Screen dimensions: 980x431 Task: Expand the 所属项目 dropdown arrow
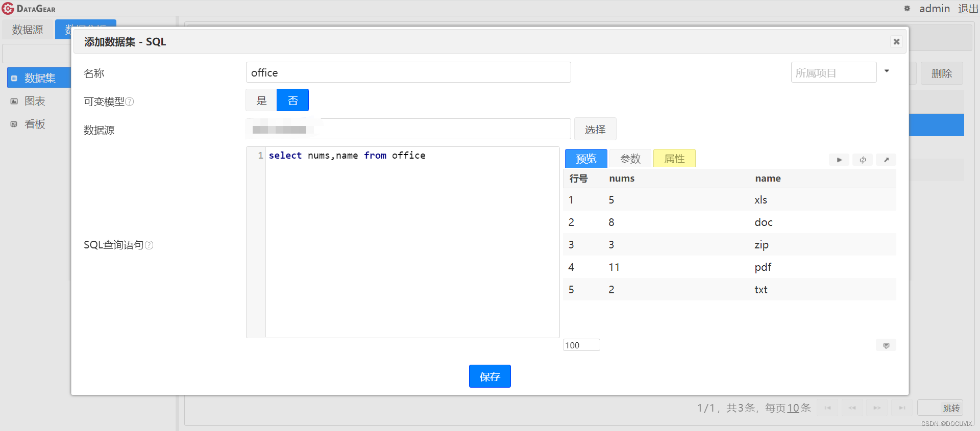click(x=887, y=71)
